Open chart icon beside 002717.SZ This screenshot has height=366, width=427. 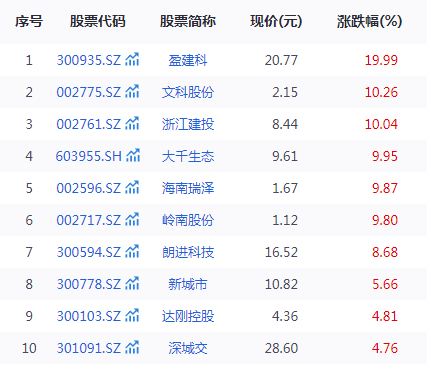click(132, 220)
